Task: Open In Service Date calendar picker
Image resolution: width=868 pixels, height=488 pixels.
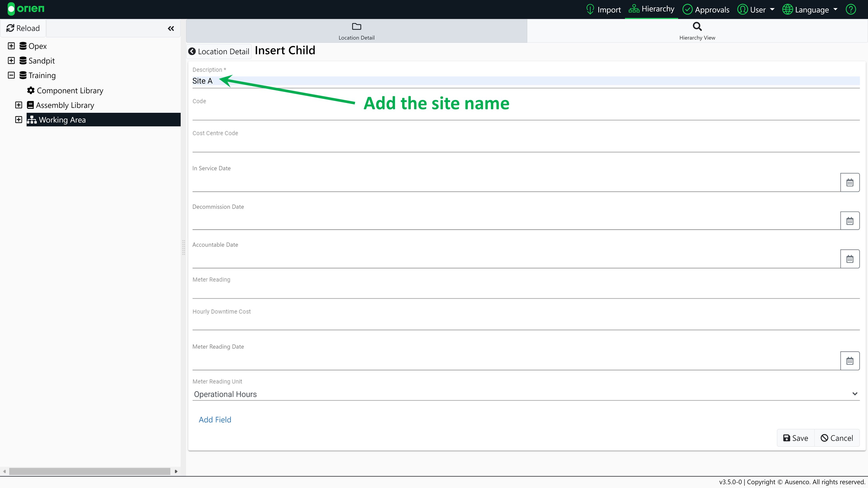Action: click(x=850, y=182)
